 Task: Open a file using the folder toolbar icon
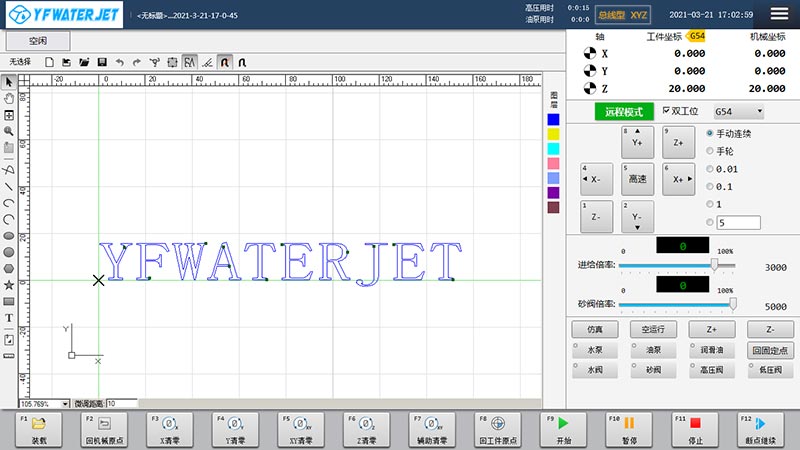tap(84, 62)
